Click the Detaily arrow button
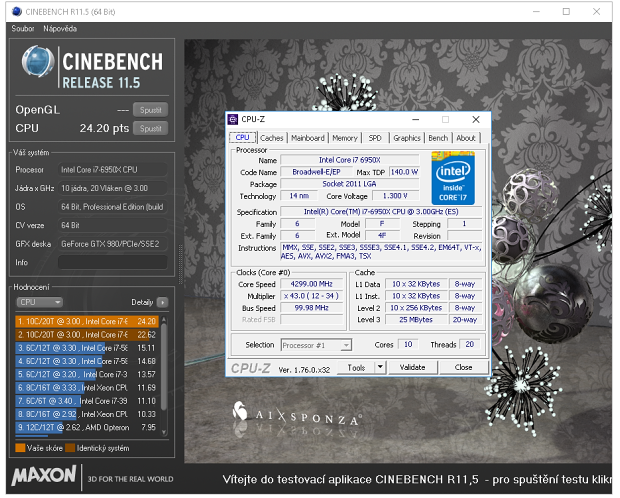The height and width of the screenshot is (498, 620). click(162, 302)
